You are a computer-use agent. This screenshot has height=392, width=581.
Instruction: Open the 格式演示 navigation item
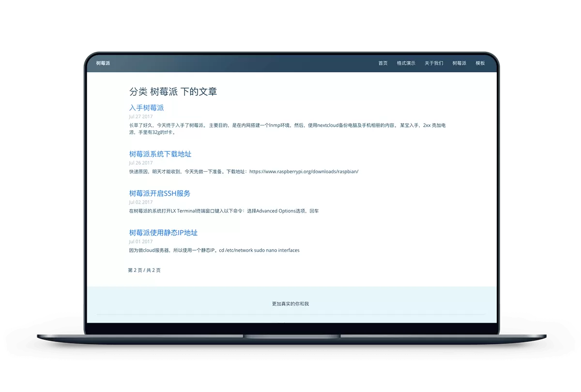(x=406, y=63)
